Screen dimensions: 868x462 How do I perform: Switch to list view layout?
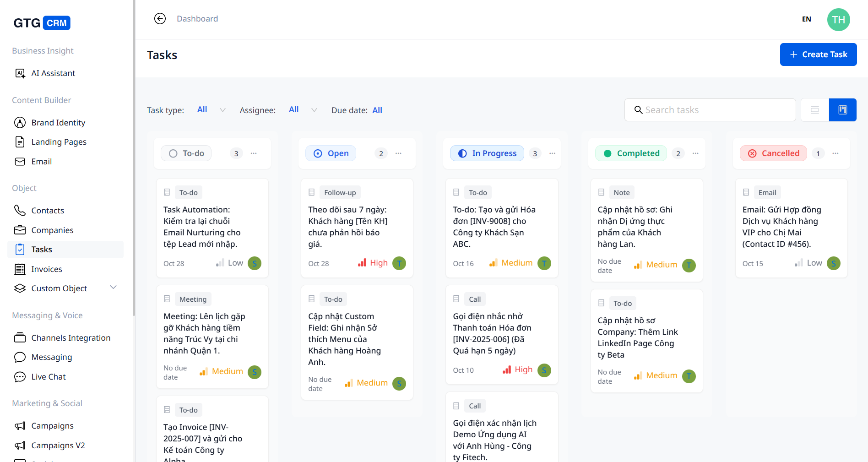[x=815, y=110]
